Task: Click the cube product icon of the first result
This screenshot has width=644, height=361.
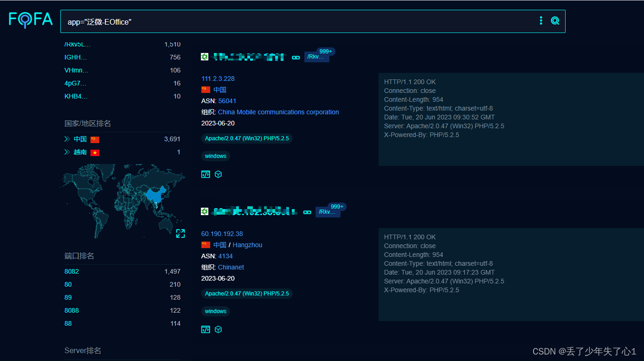Action: 218,174
